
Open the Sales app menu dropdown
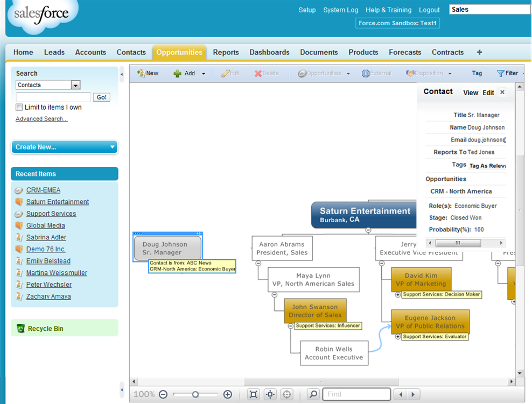(490, 10)
